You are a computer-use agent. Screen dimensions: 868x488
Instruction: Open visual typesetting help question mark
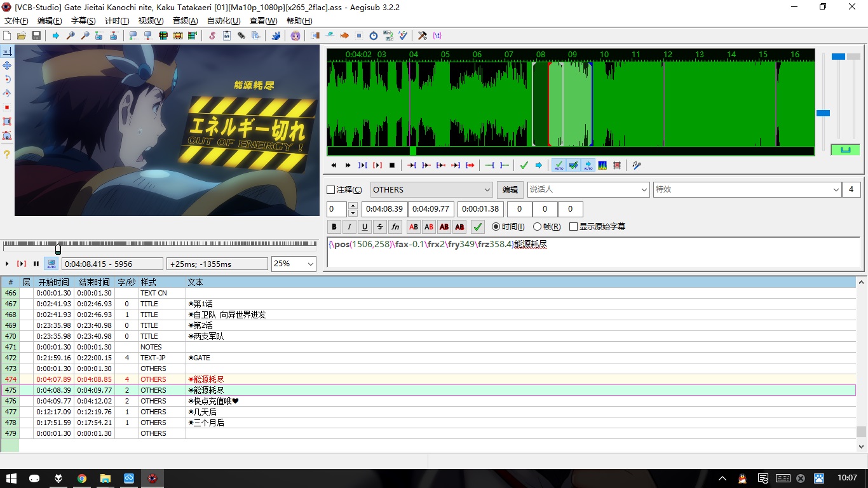(x=7, y=154)
